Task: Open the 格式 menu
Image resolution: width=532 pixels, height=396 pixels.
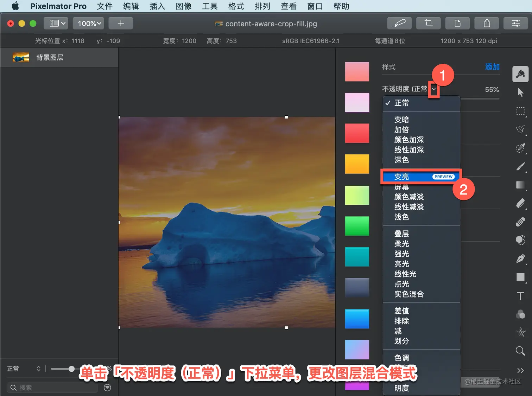Action: pos(236,6)
